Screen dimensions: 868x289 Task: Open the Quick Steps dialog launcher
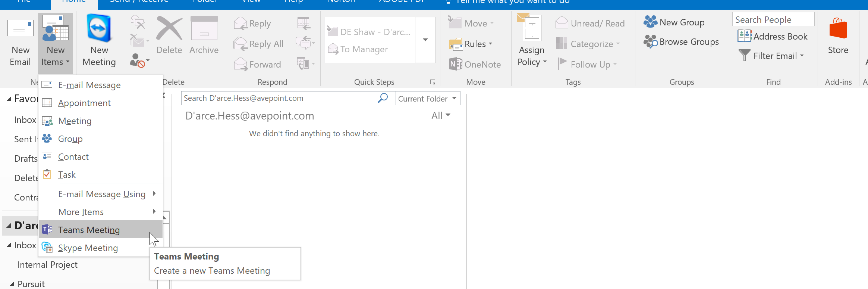click(x=433, y=82)
